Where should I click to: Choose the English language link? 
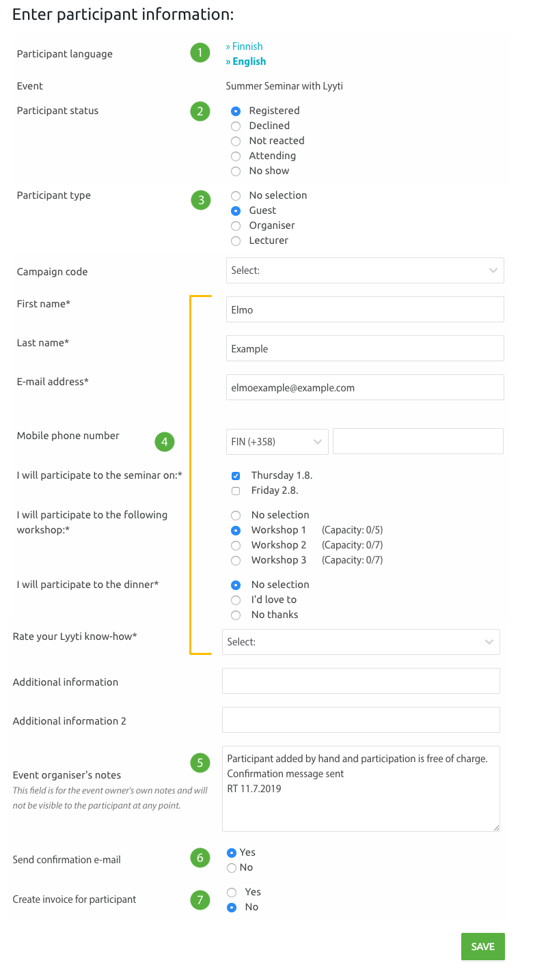click(x=245, y=61)
